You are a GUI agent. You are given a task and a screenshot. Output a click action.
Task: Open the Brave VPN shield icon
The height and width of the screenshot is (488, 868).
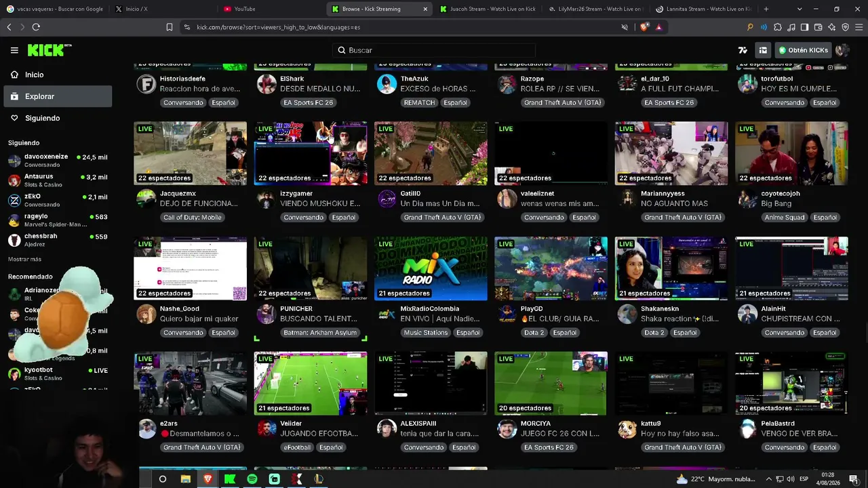click(845, 27)
